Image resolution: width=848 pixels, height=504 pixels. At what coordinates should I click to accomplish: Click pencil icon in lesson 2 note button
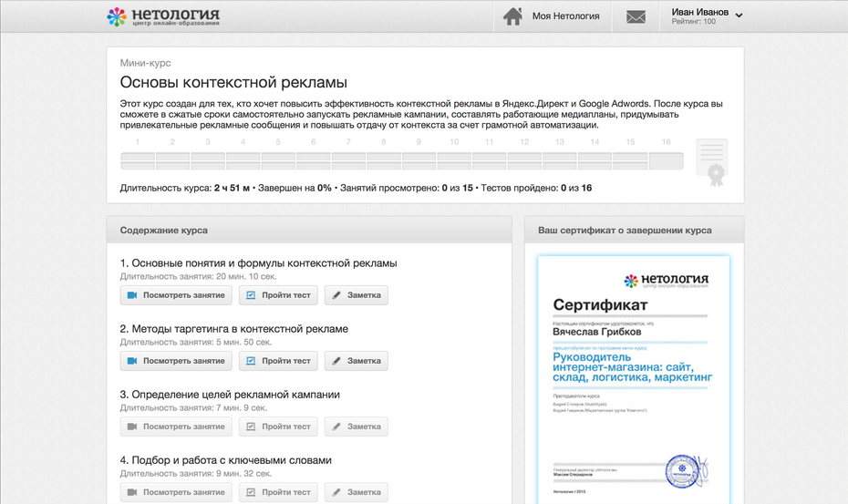tap(336, 361)
